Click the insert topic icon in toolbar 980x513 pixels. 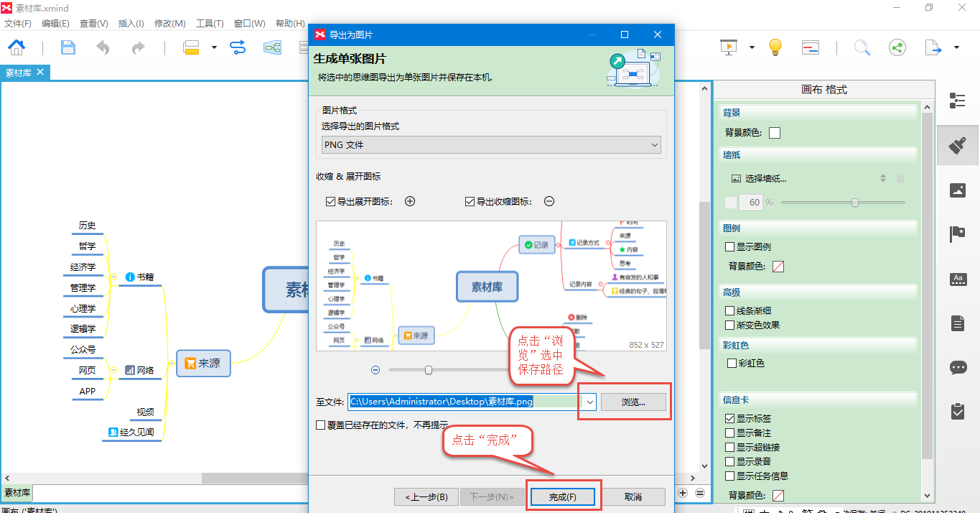pyautogui.click(x=191, y=47)
